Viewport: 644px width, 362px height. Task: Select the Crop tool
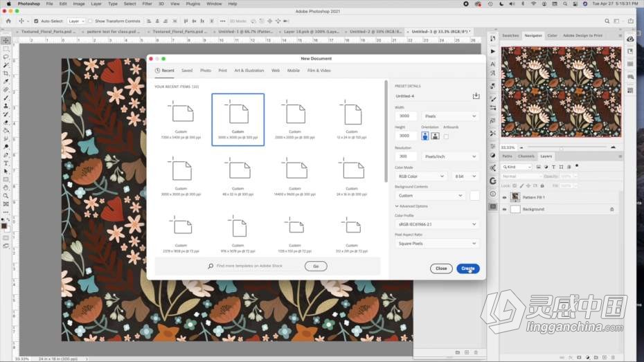[x=6, y=73]
